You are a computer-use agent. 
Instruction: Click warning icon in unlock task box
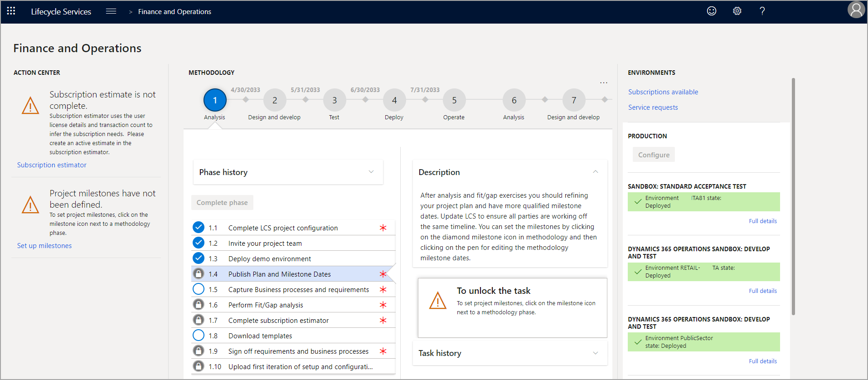click(438, 300)
